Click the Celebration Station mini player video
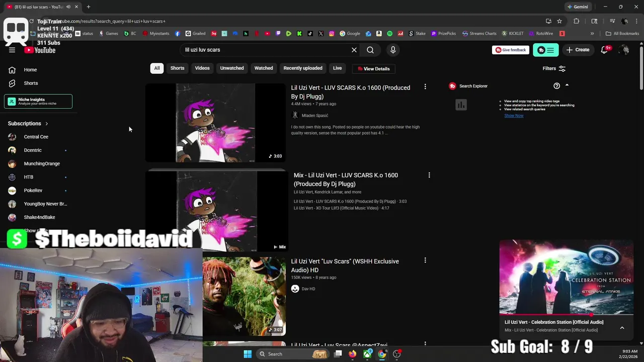Viewport: 644px width, 362px height. (x=567, y=277)
